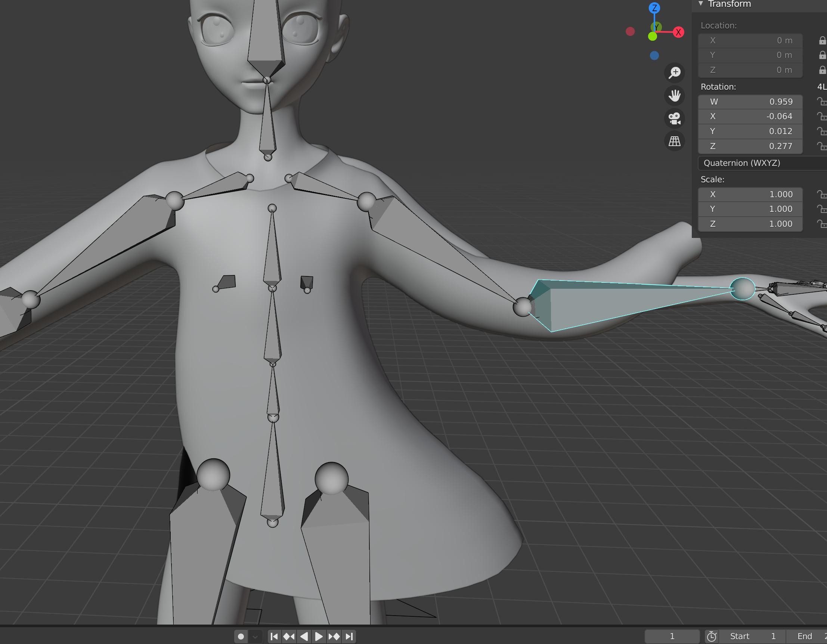Click the preview range clock icon
The width and height of the screenshot is (827, 644).
click(x=712, y=637)
